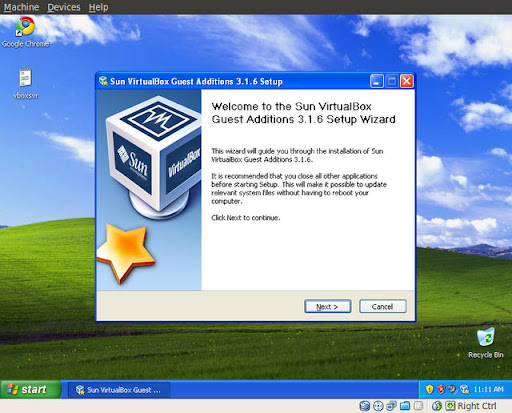Click the mouse integration status icon

(437, 406)
